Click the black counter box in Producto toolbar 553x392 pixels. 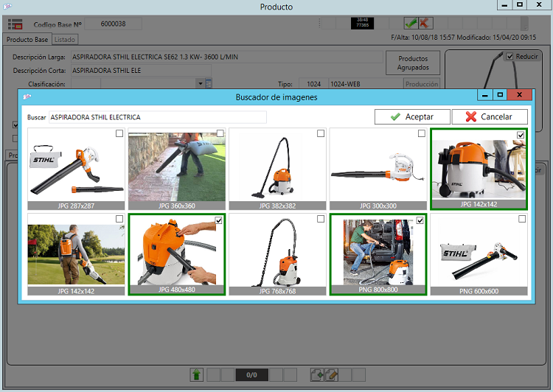coord(362,24)
